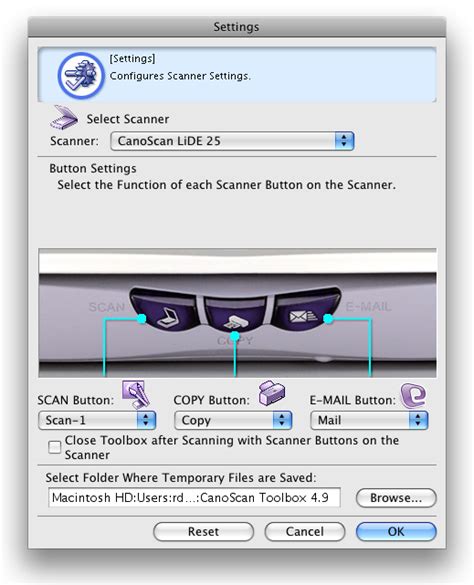474x585 pixels.
Task: Click the Browse... button
Action: click(x=396, y=498)
